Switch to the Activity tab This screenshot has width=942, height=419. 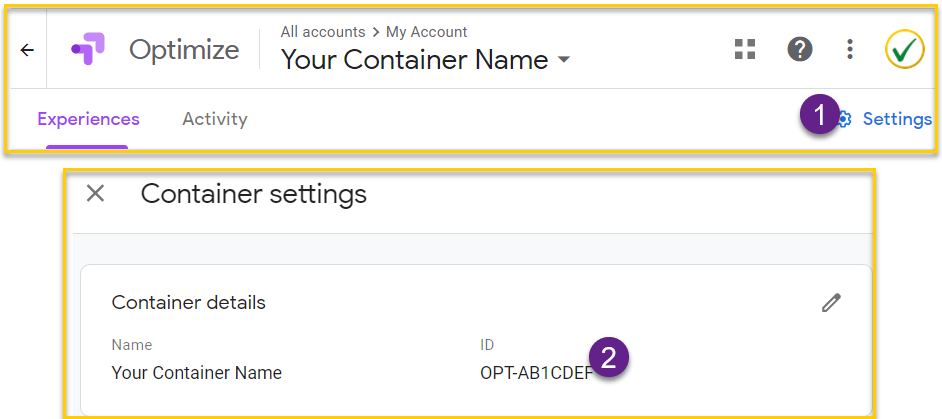click(214, 119)
